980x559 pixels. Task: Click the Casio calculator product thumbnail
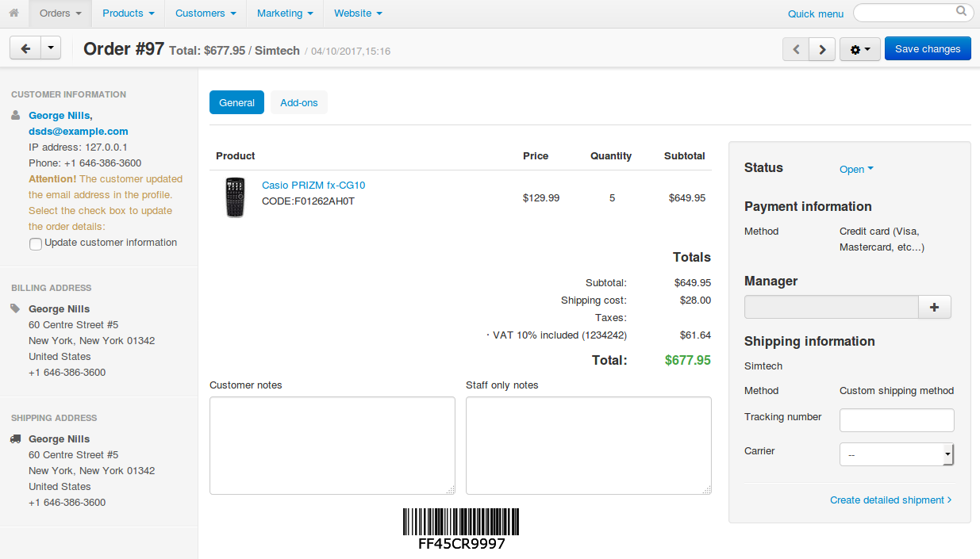click(235, 197)
